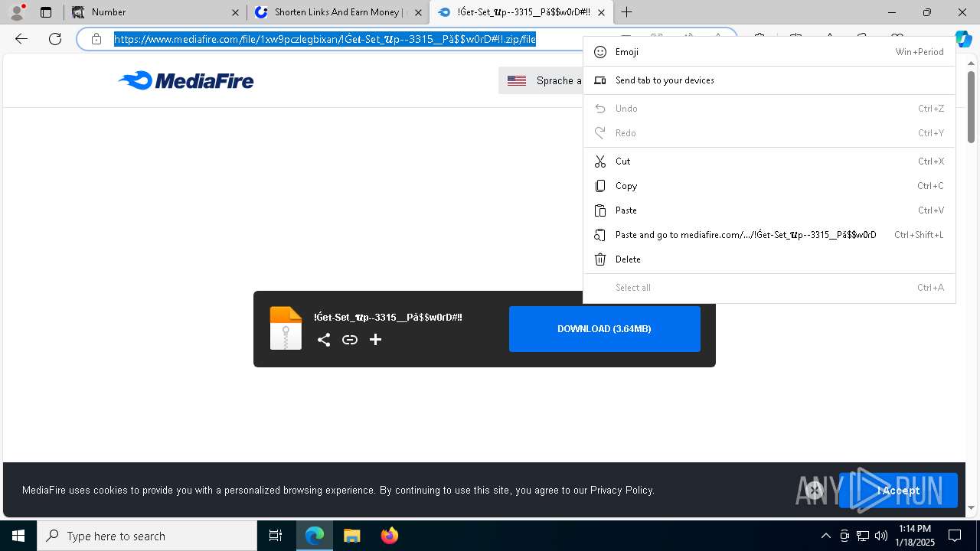Select Paste in context menu
Screen dimensions: 980x551
pyautogui.click(x=769, y=210)
